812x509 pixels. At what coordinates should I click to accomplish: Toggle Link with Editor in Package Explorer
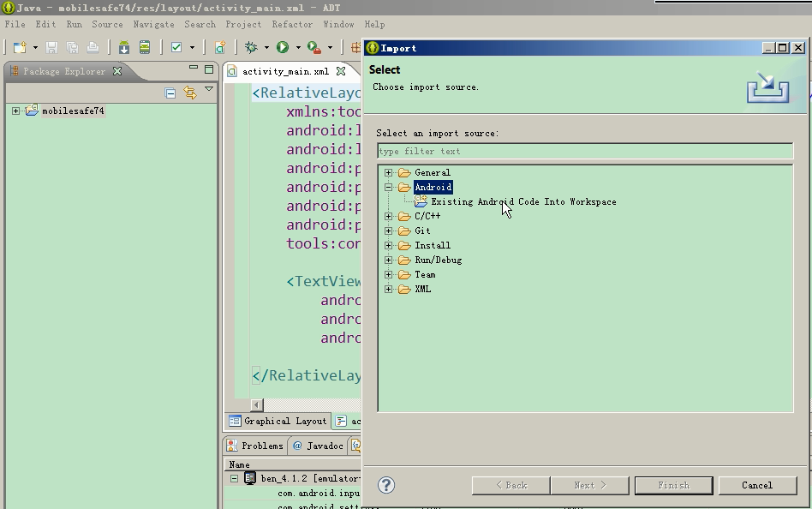coord(189,93)
